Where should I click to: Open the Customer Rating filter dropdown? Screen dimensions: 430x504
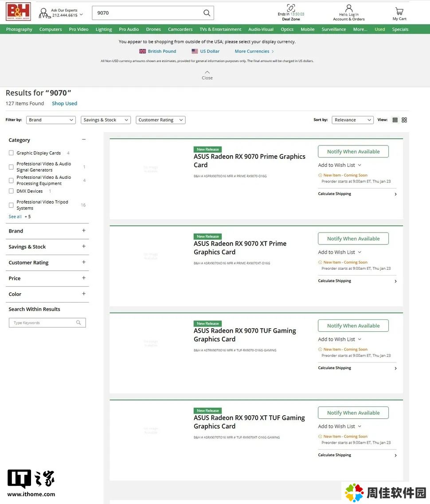[x=160, y=120]
